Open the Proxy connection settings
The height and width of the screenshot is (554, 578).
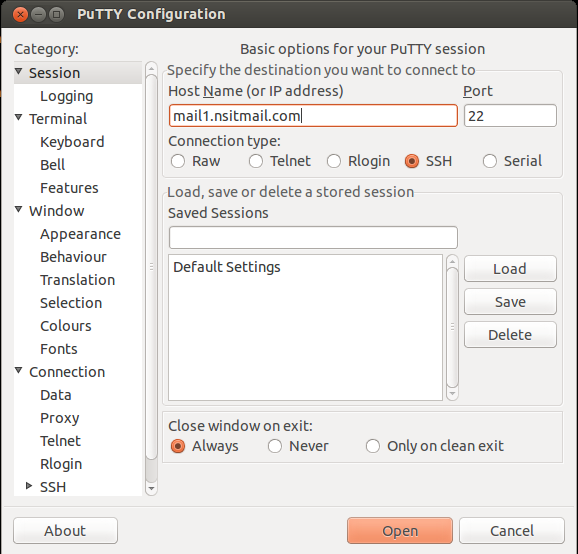[x=60, y=418]
